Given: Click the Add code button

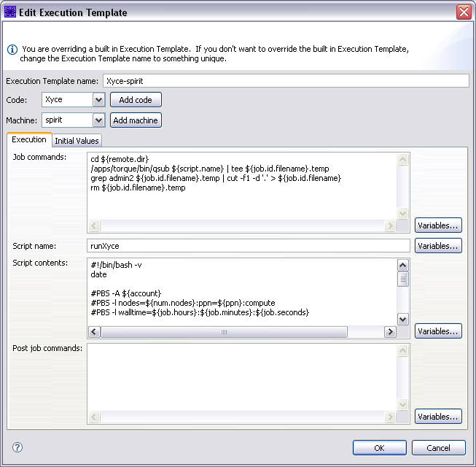Looking at the screenshot, I should tap(136, 100).
